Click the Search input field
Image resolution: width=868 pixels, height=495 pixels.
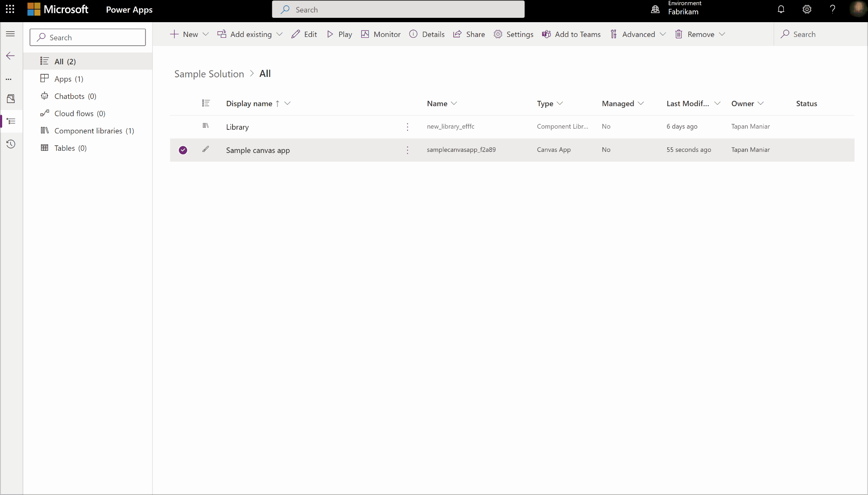coord(88,37)
